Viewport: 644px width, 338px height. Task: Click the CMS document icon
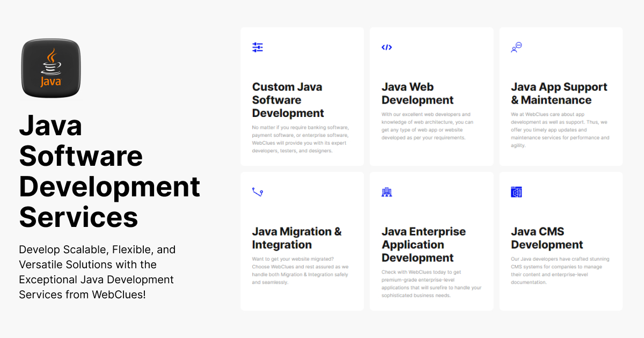pos(516,192)
